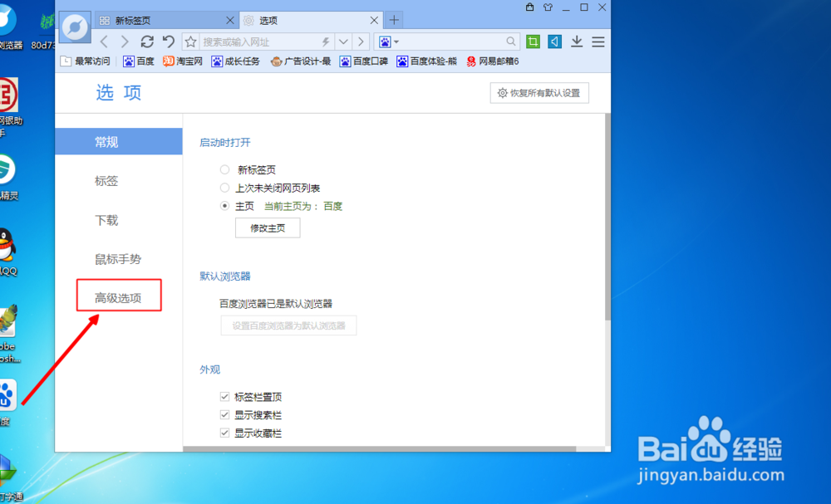The width and height of the screenshot is (831, 504).
Task: Open the 百度口碑 bookmark
Action: pos(364,61)
